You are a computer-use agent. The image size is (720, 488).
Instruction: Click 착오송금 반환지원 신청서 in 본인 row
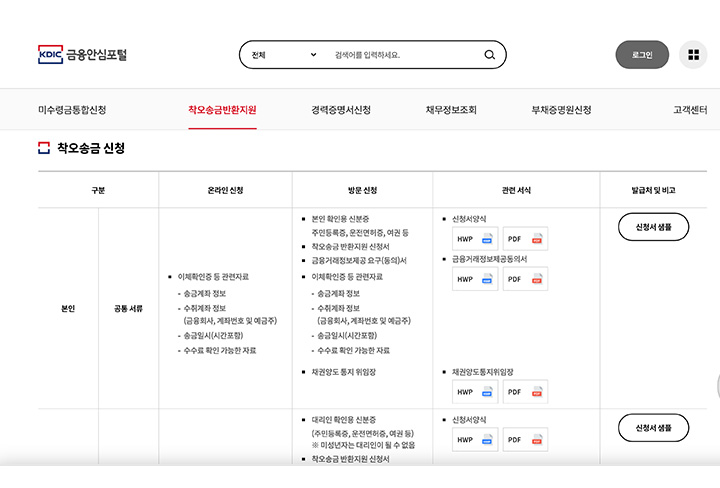tap(350, 247)
